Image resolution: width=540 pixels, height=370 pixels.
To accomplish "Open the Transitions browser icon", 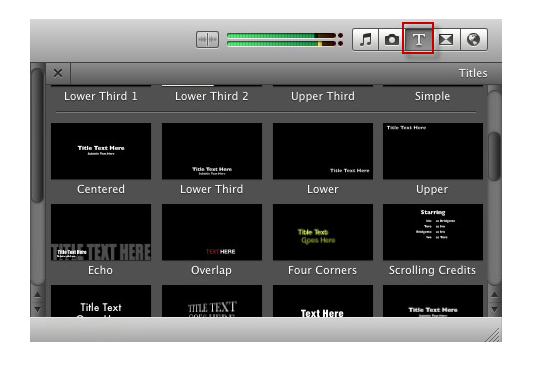I will 446,39.
